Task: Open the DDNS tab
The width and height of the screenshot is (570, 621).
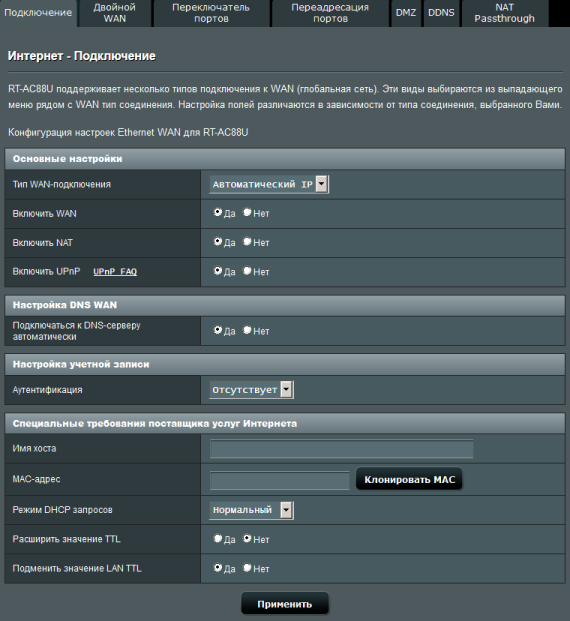Action: pyautogui.click(x=441, y=13)
